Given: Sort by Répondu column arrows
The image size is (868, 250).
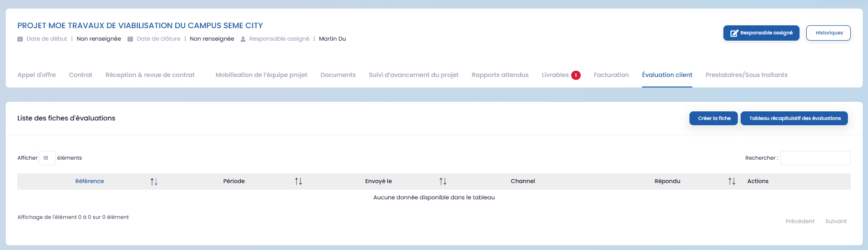Looking at the screenshot, I should pyautogui.click(x=732, y=182).
